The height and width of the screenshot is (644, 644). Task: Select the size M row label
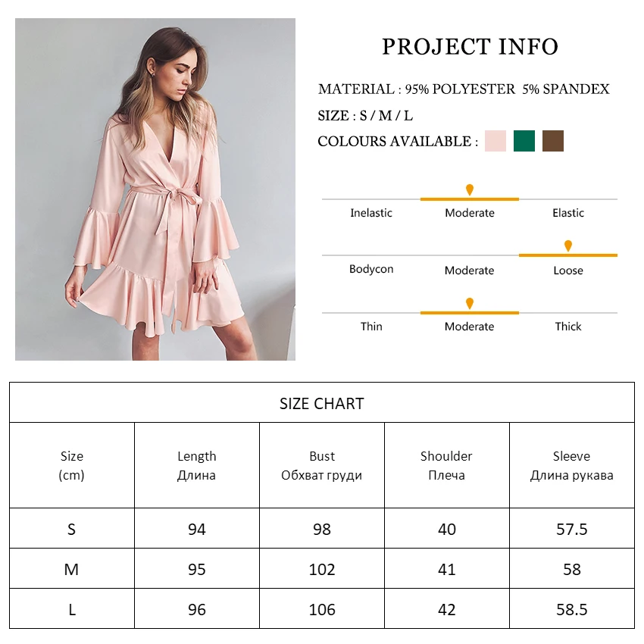71,569
